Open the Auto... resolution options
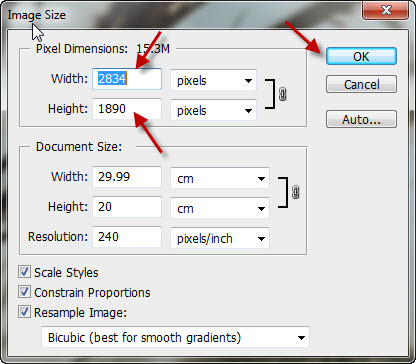 361,119
